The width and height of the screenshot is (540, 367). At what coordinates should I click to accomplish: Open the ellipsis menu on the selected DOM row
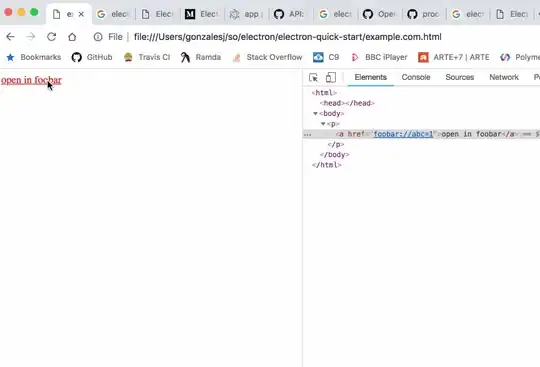[308, 134]
